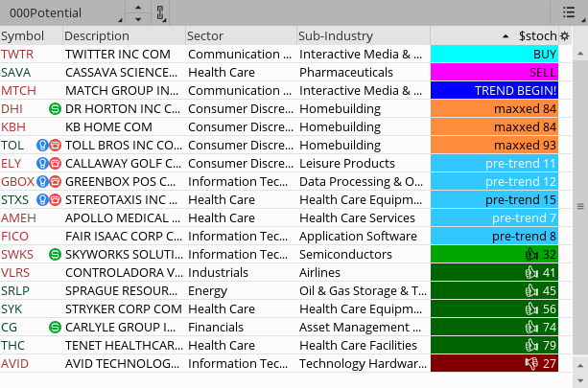Click the link/clipboard icon beside the watchlist name
The width and height of the screenshot is (588, 388).
tap(161, 12)
